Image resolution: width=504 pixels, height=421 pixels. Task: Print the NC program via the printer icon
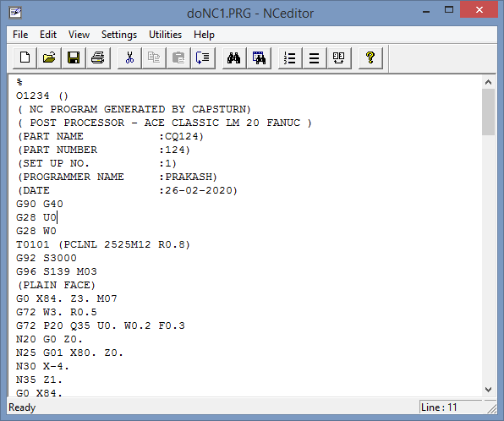coord(98,58)
